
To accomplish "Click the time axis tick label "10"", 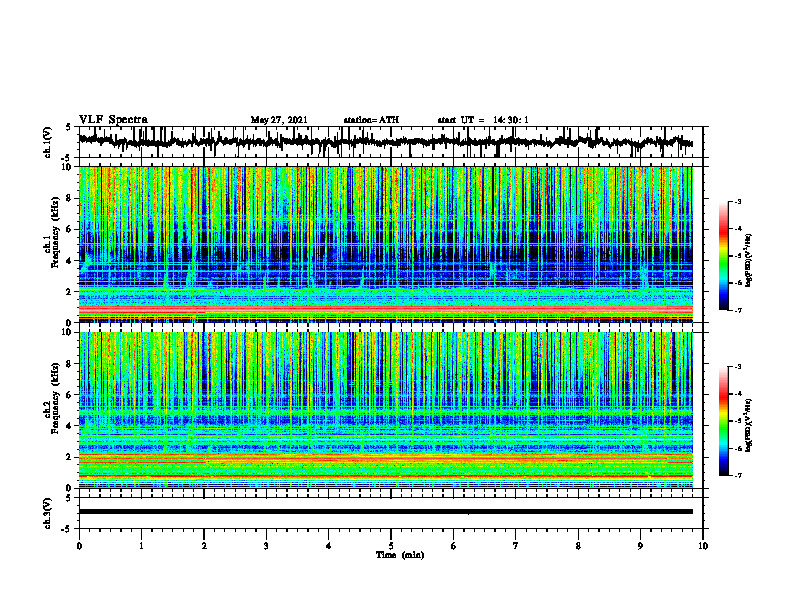I will tap(703, 546).
